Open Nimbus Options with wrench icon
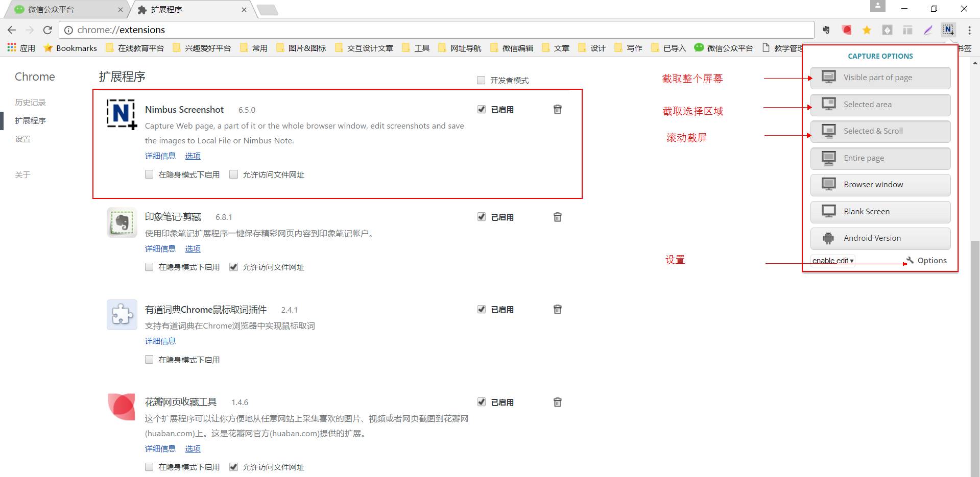980x477 pixels. tap(926, 261)
